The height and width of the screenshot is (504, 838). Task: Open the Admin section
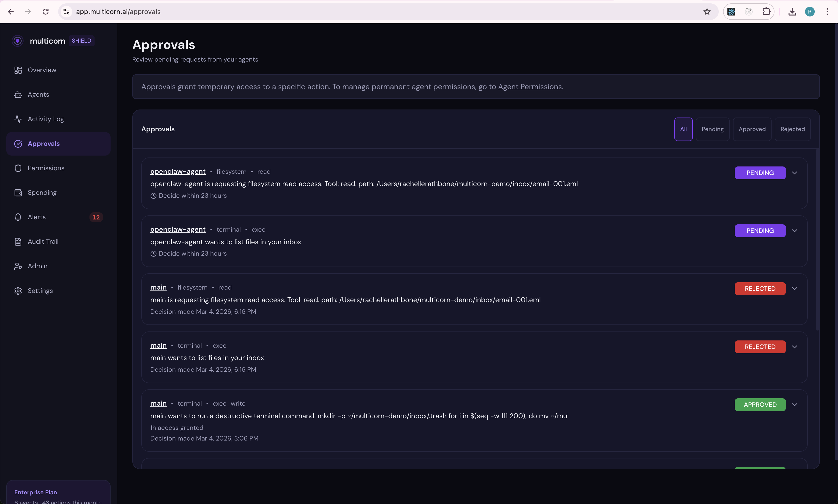coord(37,266)
